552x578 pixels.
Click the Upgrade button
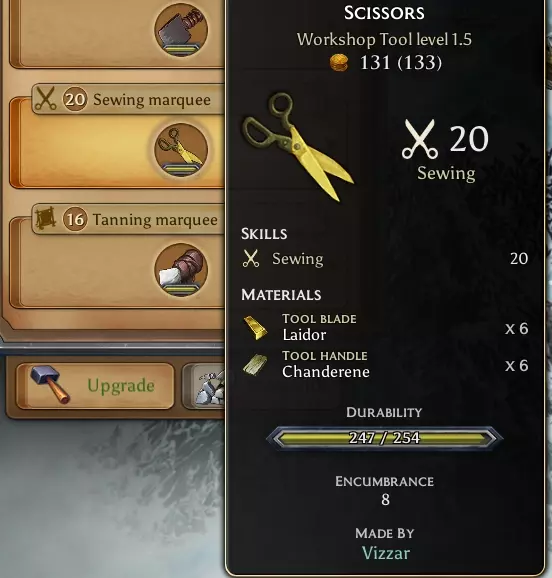point(95,386)
